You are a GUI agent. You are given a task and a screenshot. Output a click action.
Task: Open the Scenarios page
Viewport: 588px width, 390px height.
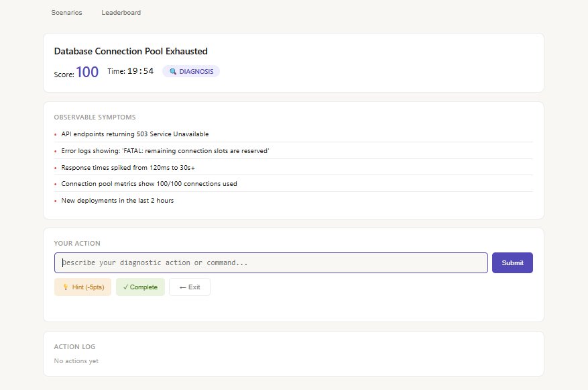click(x=66, y=12)
